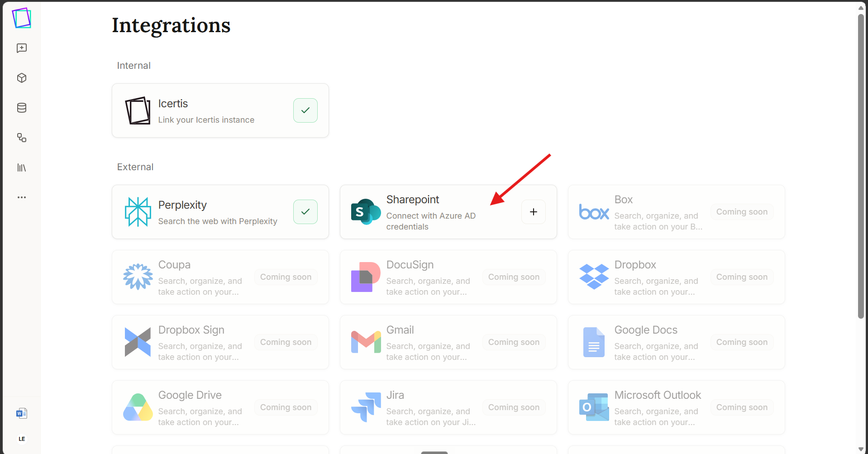Image resolution: width=868 pixels, height=454 pixels.
Task: Open the database icon in sidebar
Action: (22, 108)
